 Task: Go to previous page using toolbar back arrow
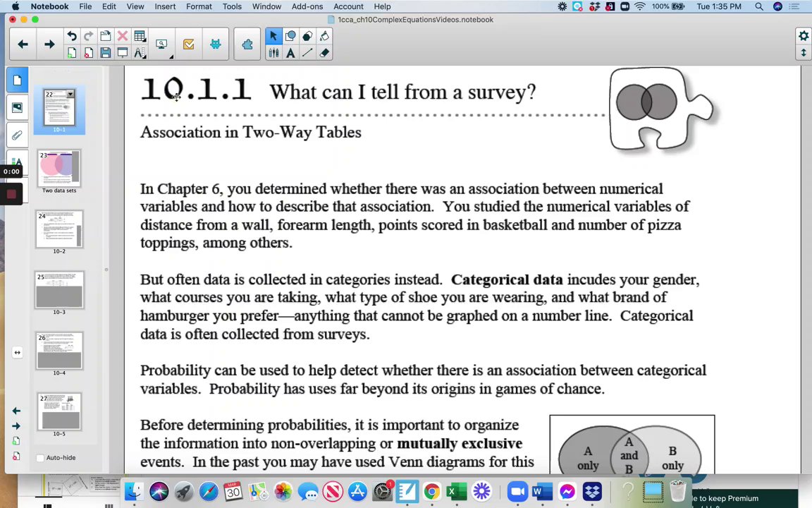23,44
